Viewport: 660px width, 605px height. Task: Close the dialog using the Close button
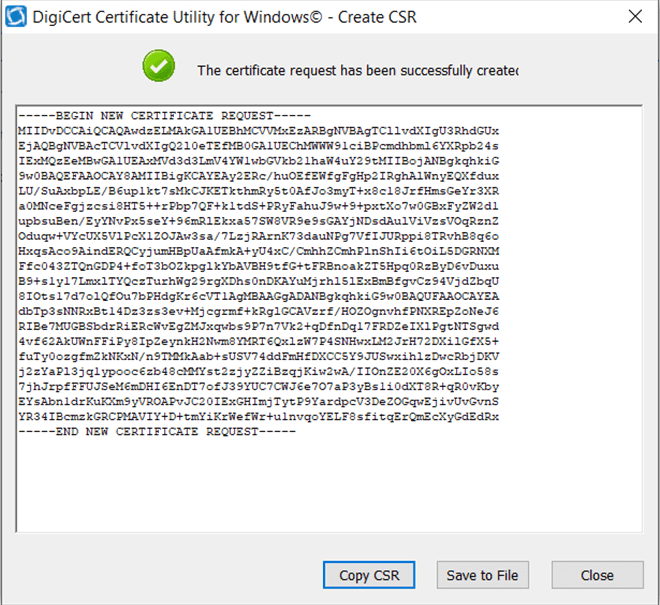click(x=597, y=575)
